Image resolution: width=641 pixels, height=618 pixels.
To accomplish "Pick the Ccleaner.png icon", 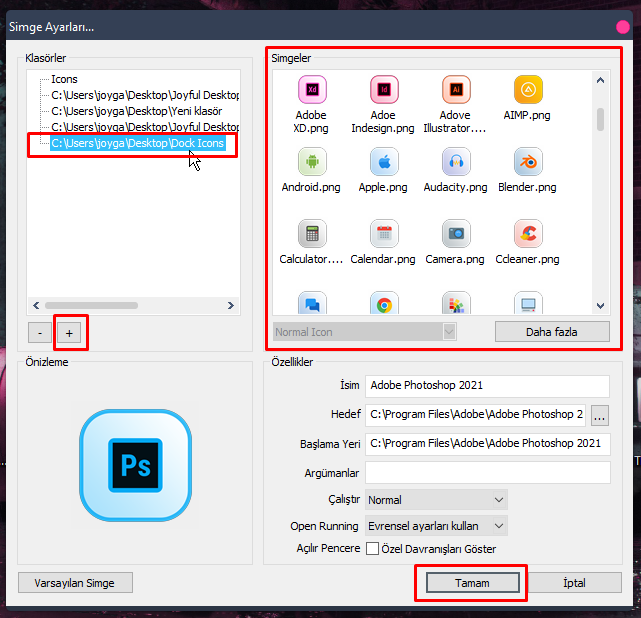I will (528, 233).
